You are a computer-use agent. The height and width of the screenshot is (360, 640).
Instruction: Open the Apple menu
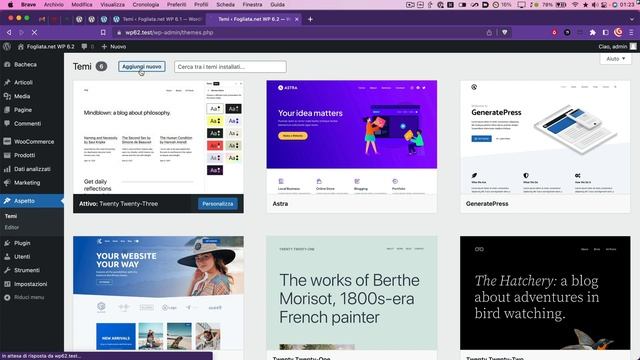[10, 4]
